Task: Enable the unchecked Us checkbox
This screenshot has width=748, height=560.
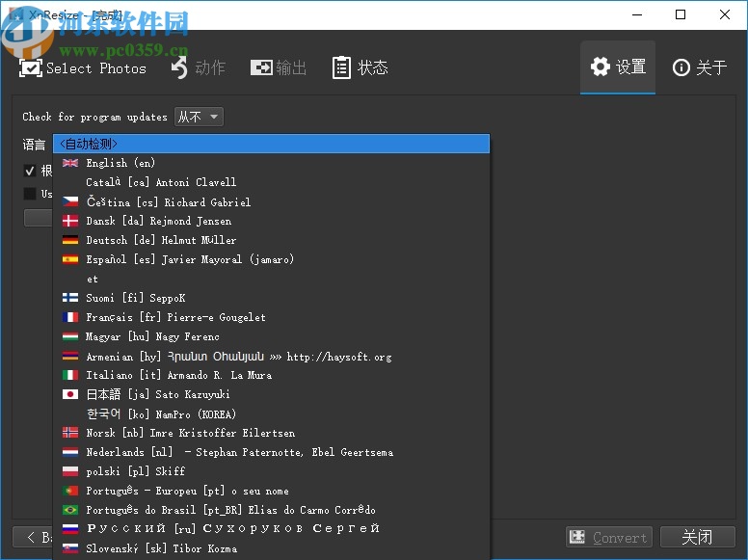Action: (x=30, y=194)
